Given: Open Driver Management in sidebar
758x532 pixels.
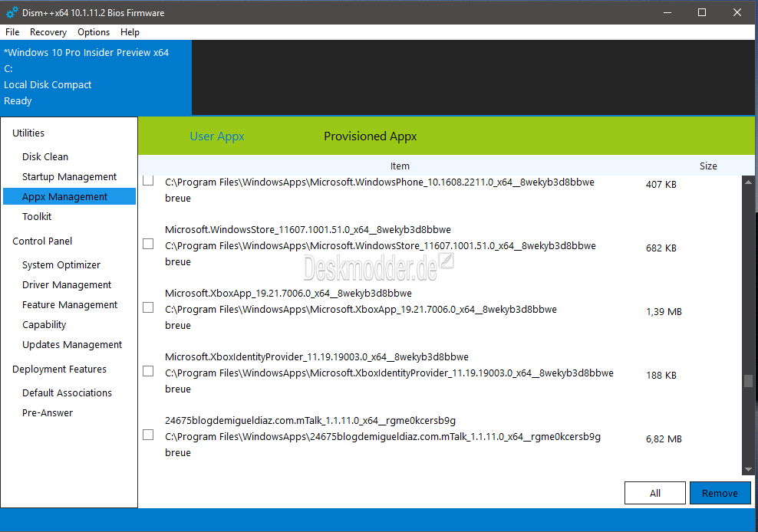Looking at the screenshot, I should click(x=67, y=284).
